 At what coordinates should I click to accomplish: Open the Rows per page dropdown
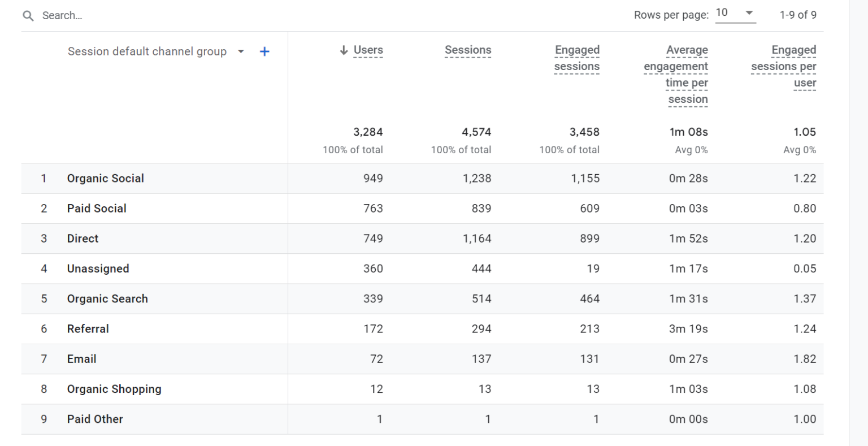pyautogui.click(x=735, y=13)
